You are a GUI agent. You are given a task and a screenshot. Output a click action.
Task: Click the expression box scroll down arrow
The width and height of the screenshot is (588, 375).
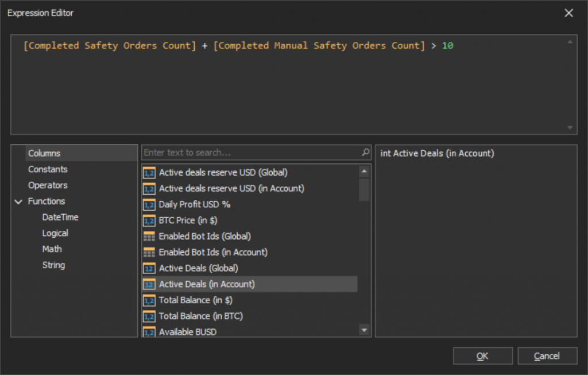(x=570, y=127)
